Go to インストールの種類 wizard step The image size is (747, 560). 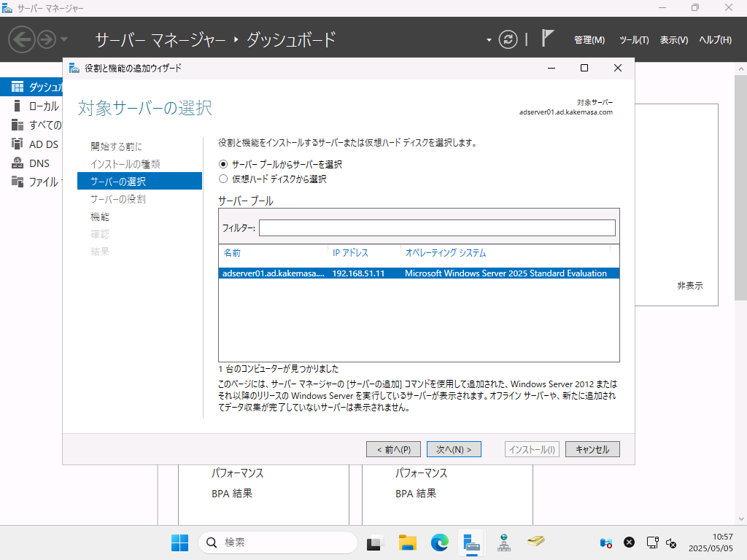pos(125,164)
